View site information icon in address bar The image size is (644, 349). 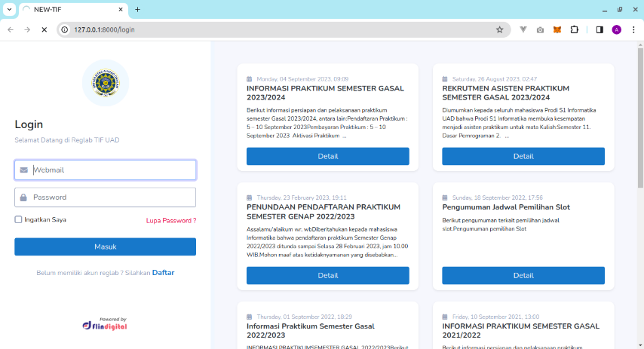pos(66,29)
